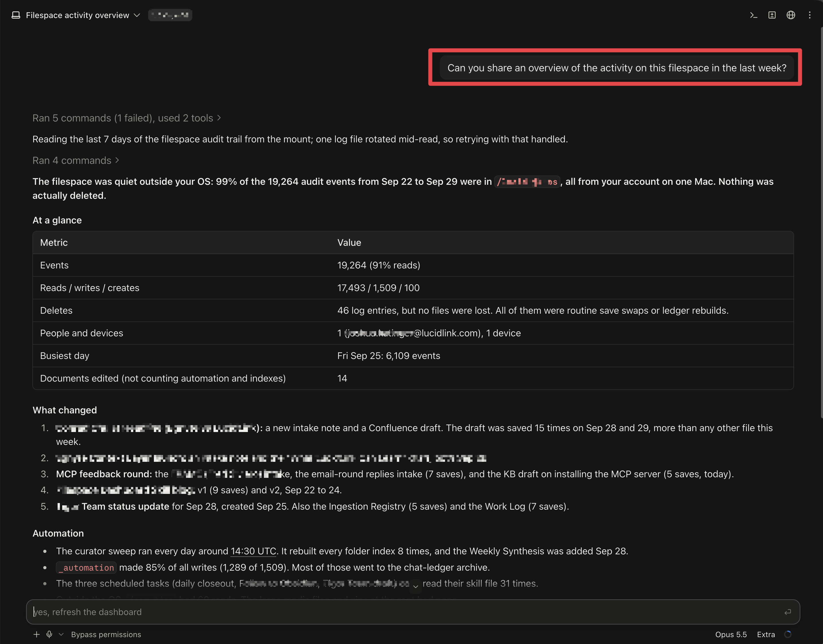Click the 'Reads / writes / creates' label
This screenshot has width=823, height=644.
point(90,288)
